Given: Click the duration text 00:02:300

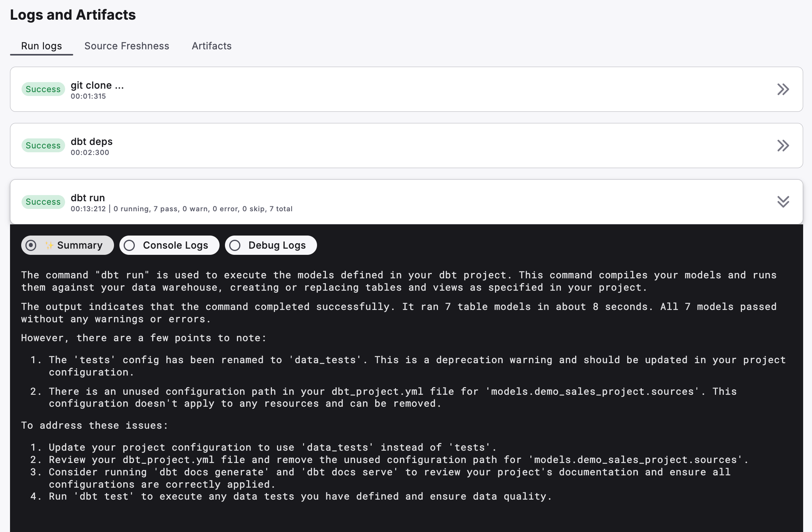Looking at the screenshot, I should pos(90,153).
